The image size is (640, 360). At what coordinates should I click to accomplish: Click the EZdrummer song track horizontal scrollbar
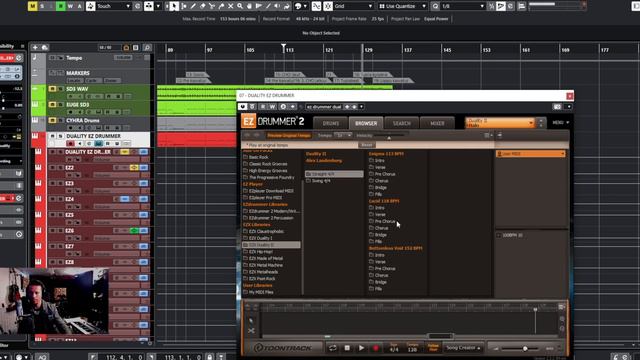(x=440, y=336)
